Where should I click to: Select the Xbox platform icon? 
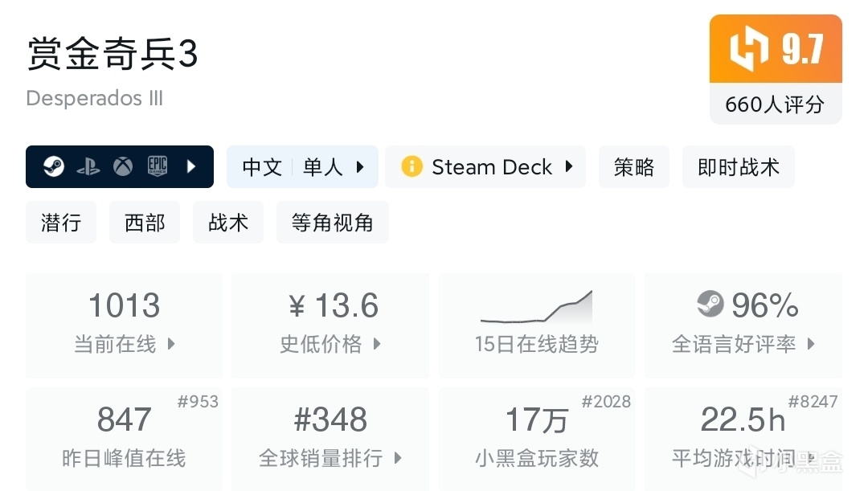click(x=122, y=166)
